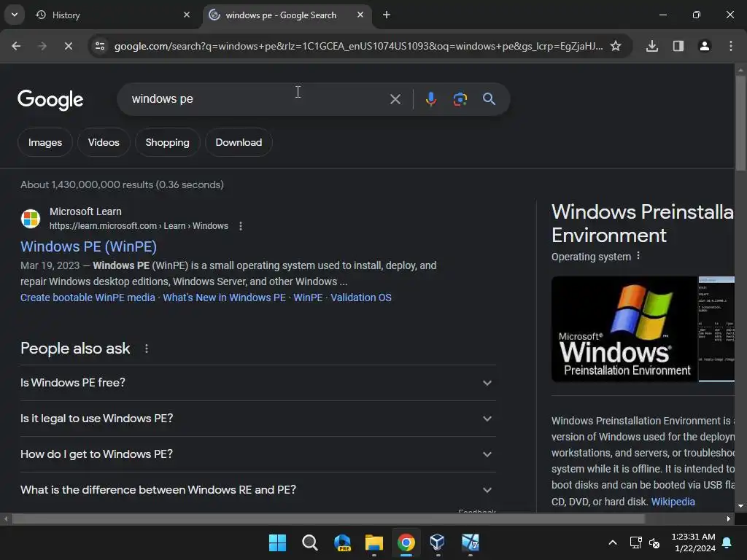
Task: Search by image with the Google Lens icon
Action: (x=460, y=99)
